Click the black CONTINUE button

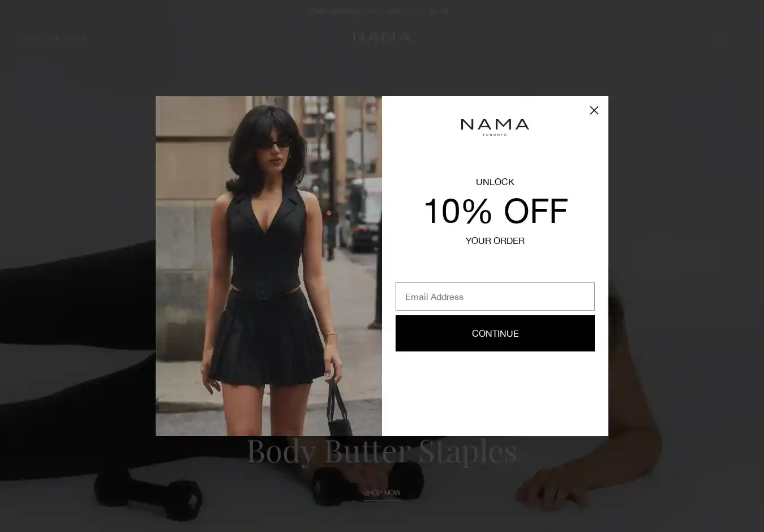(x=495, y=333)
